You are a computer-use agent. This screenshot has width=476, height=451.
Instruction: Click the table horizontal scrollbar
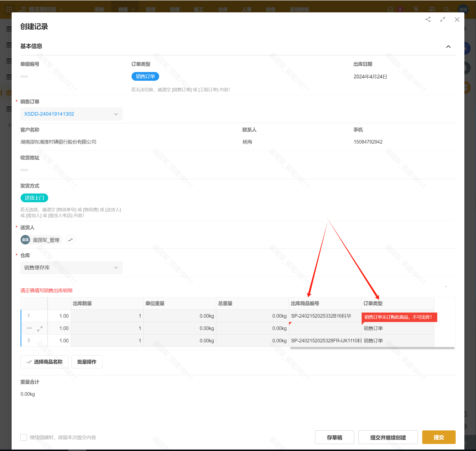pos(372,348)
